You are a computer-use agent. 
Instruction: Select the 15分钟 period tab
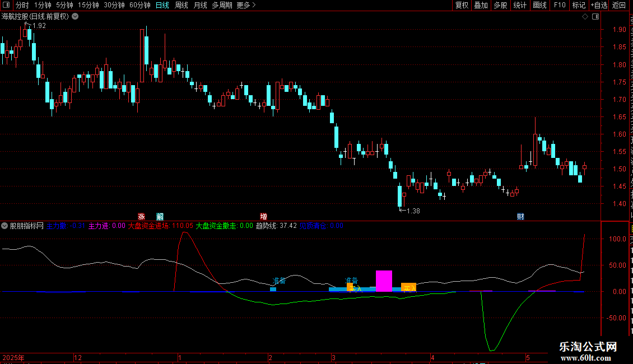88,5
